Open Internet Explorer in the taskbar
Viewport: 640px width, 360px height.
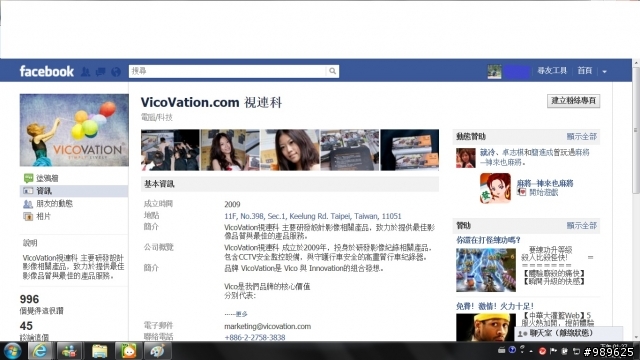click(x=40, y=351)
